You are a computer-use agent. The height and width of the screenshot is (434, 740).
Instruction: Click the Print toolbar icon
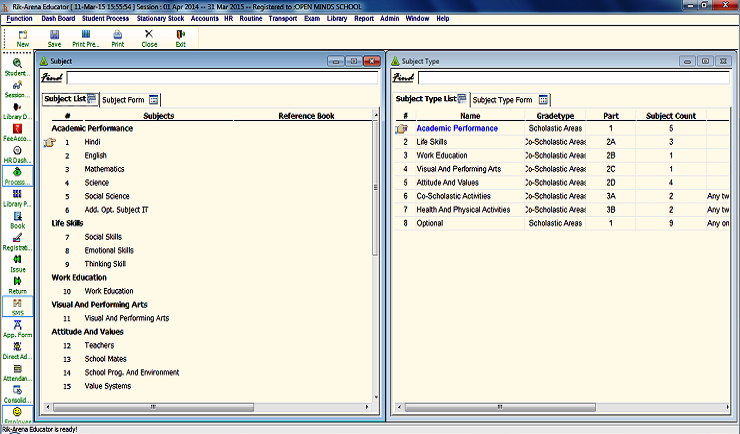[x=118, y=38]
